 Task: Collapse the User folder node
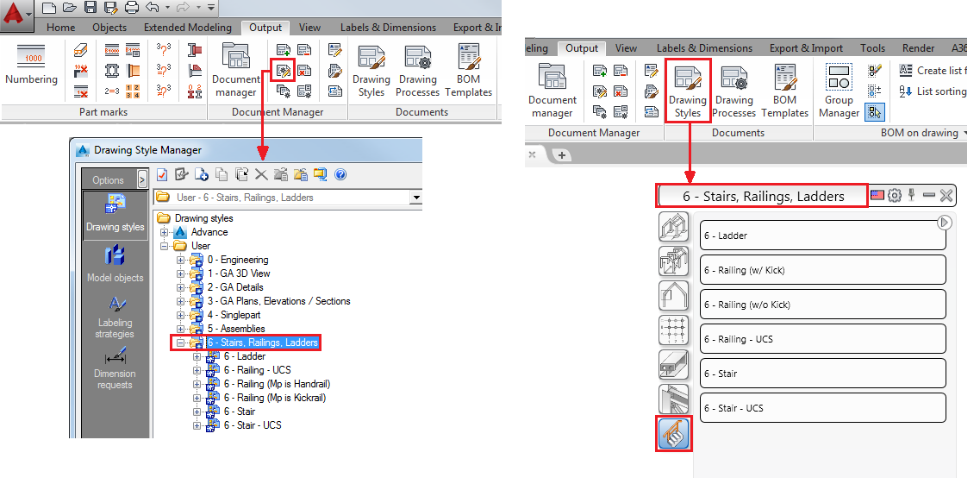(165, 246)
